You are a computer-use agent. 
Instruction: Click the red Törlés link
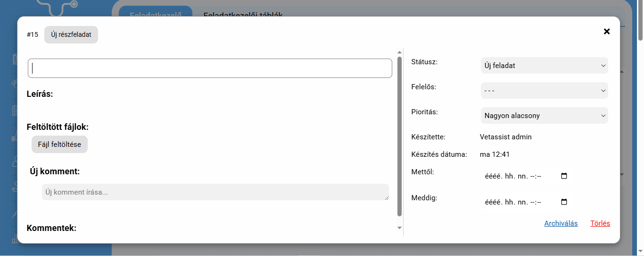click(x=600, y=223)
